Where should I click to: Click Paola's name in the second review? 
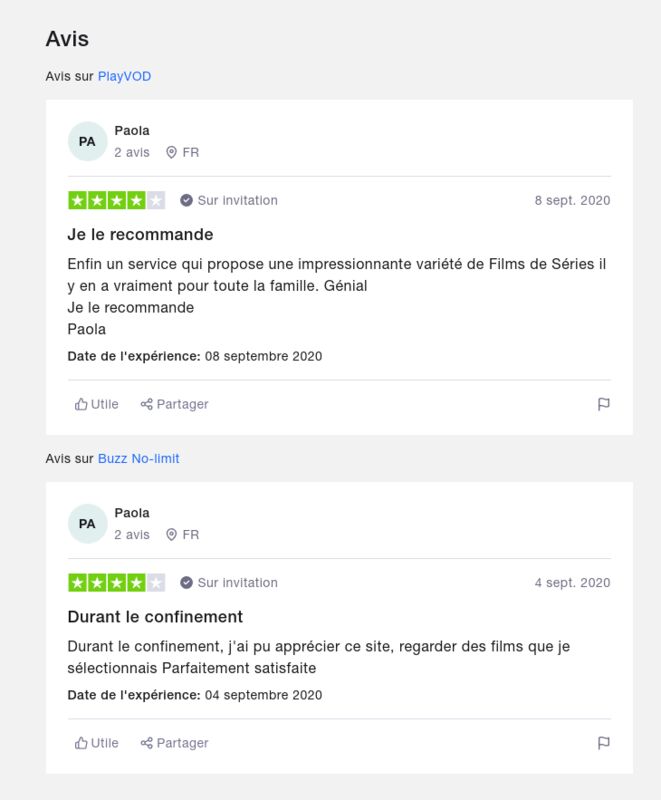pos(132,513)
